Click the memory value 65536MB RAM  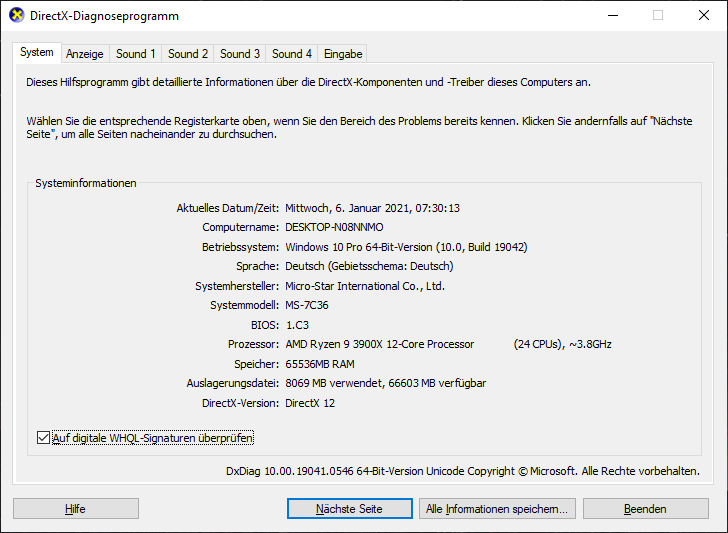(320, 364)
